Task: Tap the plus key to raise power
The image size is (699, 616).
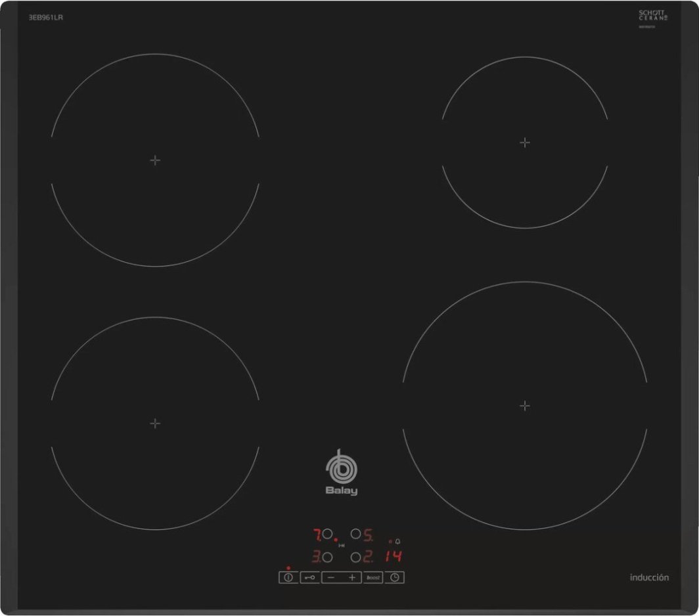Action: coord(351,578)
